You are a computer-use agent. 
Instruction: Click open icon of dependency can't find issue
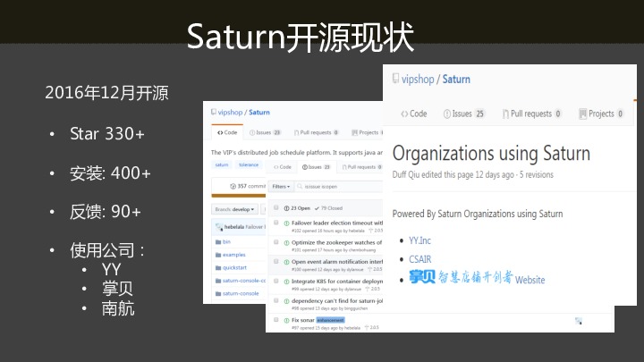[x=287, y=301]
